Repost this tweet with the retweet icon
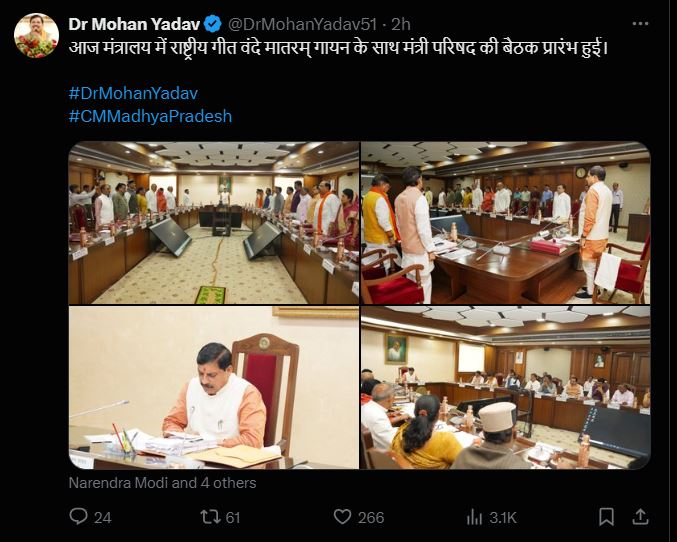 [x=208, y=516]
